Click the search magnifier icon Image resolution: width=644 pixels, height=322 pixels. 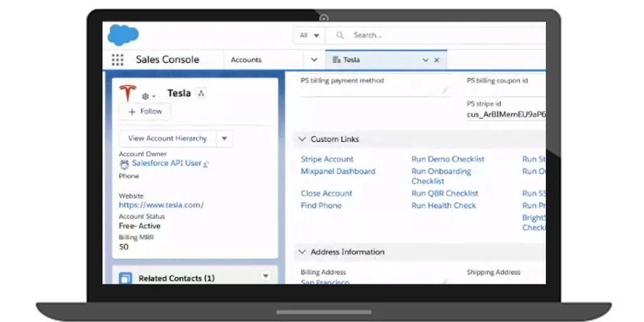point(340,35)
